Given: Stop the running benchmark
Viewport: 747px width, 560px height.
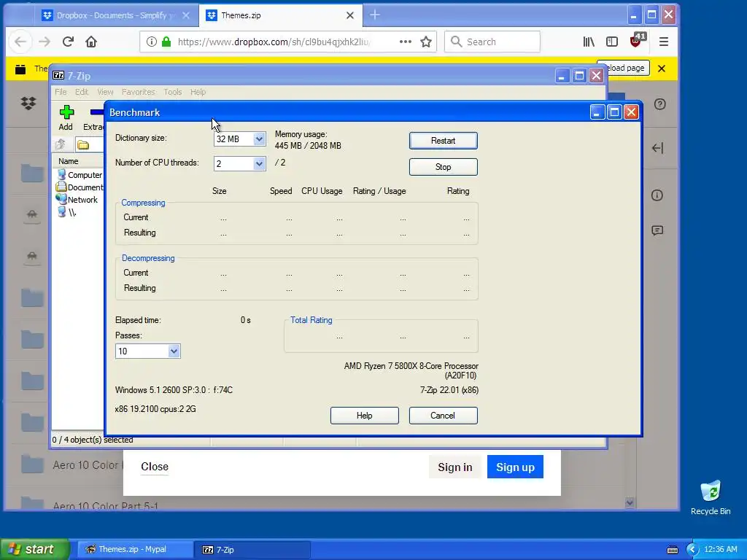Looking at the screenshot, I should [x=443, y=167].
